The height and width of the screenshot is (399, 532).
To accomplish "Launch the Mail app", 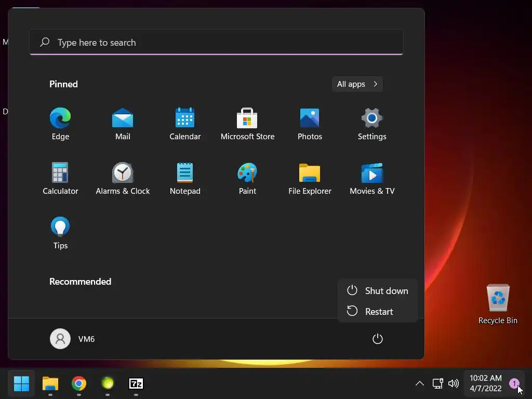I will pyautogui.click(x=123, y=124).
